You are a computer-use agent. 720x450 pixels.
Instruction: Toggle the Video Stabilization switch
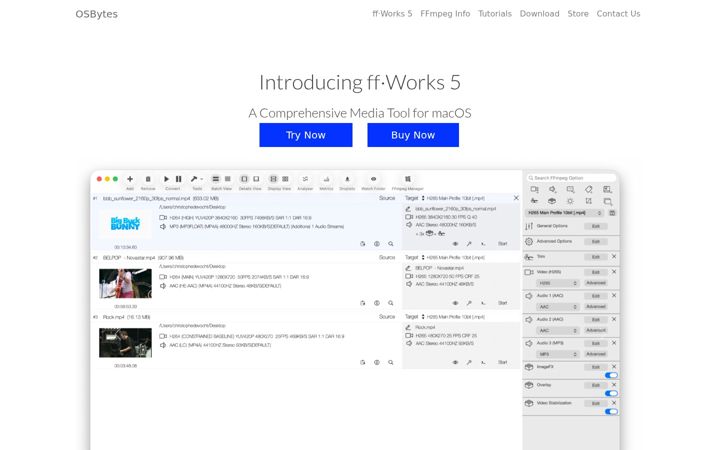pyautogui.click(x=611, y=411)
